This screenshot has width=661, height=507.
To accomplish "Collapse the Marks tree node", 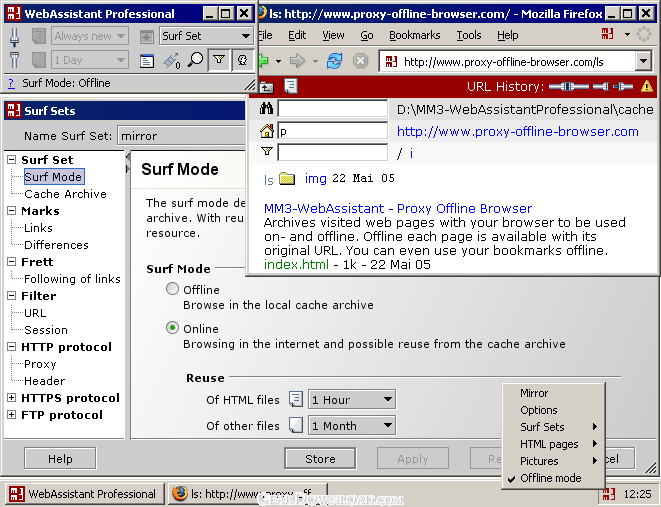I will 12,211.
